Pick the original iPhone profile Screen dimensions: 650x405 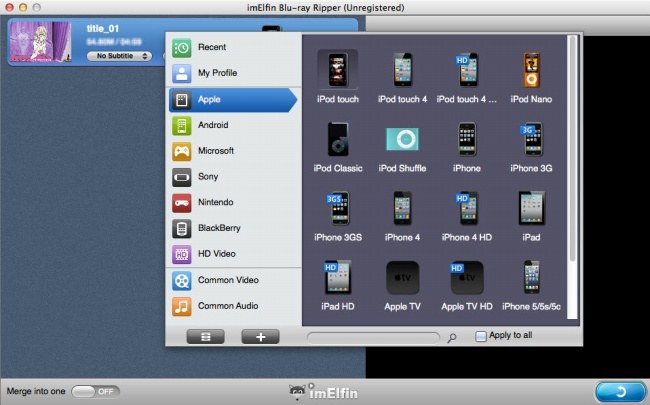(467, 146)
